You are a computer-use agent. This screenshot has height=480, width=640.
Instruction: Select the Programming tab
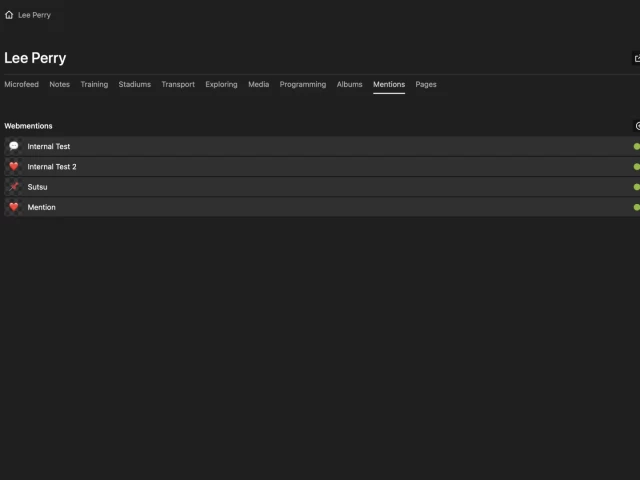(x=302, y=85)
